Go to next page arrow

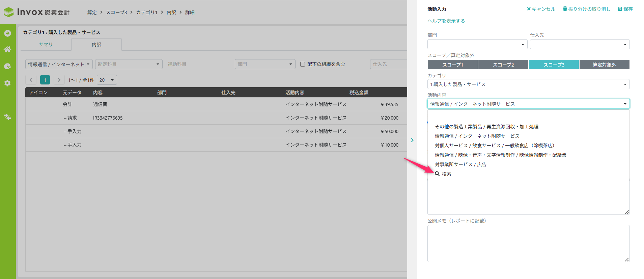click(59, 80)
